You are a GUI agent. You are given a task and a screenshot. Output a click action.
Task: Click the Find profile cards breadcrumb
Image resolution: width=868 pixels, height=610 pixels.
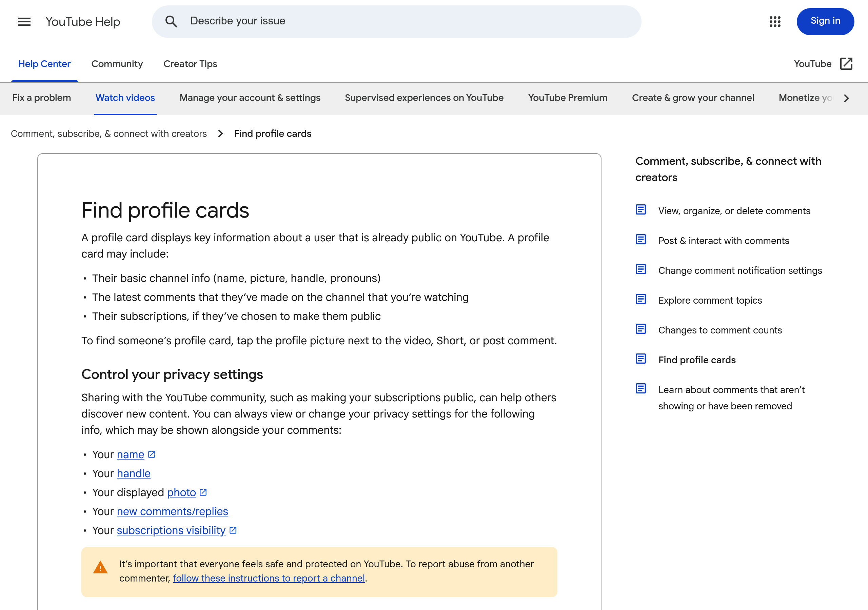tap(273, 134)
